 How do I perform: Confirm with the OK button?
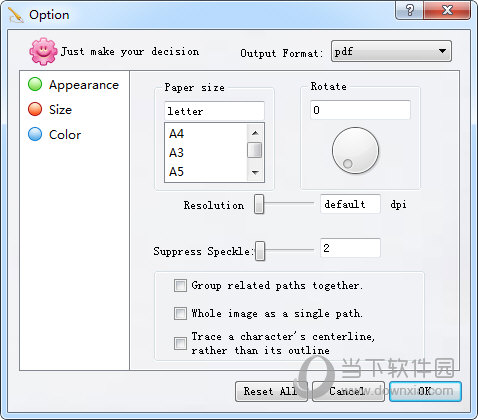(x=425, y=391)
